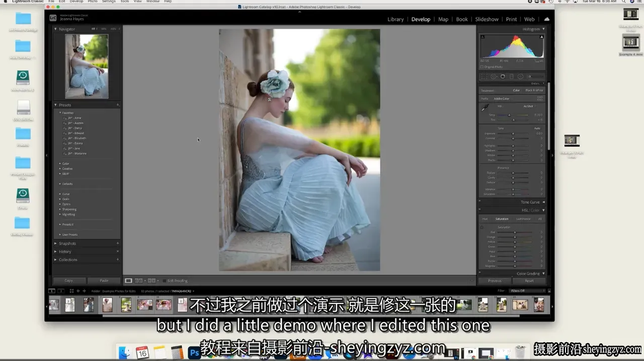Screen dimensions: 644x361
Task: Turn off the HSL panel switch
Action: [x=479, y=210]
